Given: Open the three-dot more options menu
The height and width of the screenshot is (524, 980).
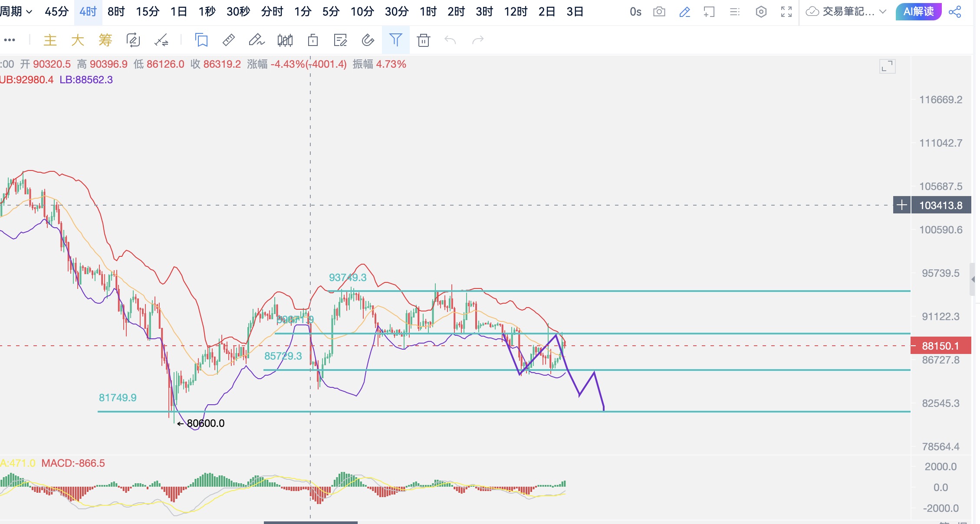Looking at the screenshot, I should (x=10, y=40).
